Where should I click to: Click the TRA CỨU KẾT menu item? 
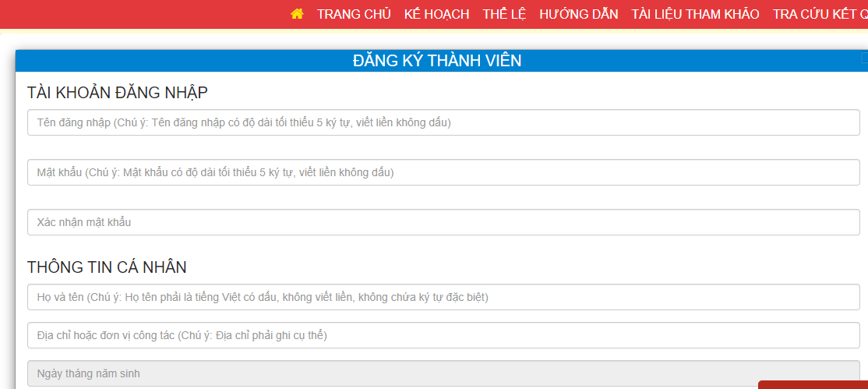[820, 14]
